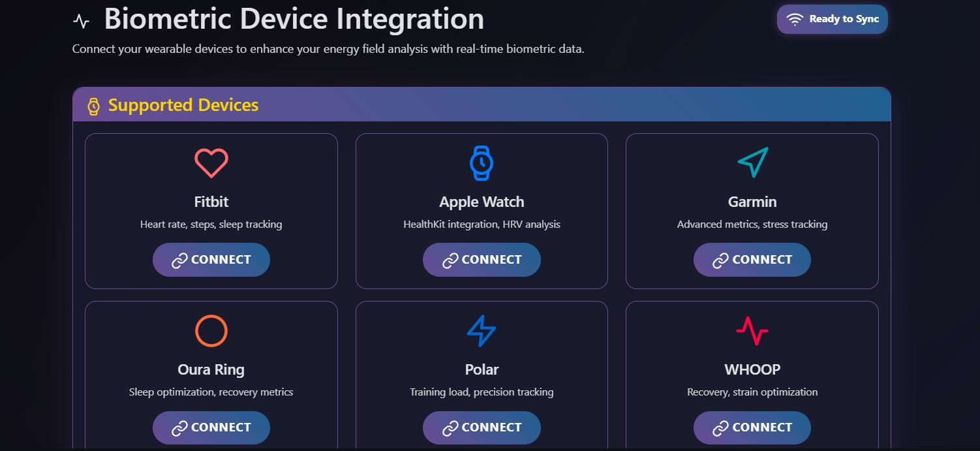Connect the Polar device
This screenshot has height=451, width=980.
point(482,428)
